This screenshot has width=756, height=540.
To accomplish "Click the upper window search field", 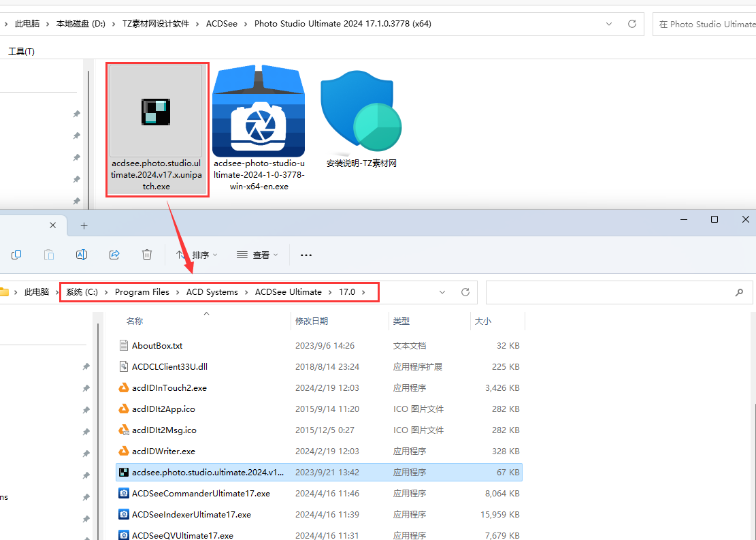I will pyautogui.click(x=704, y=24).
